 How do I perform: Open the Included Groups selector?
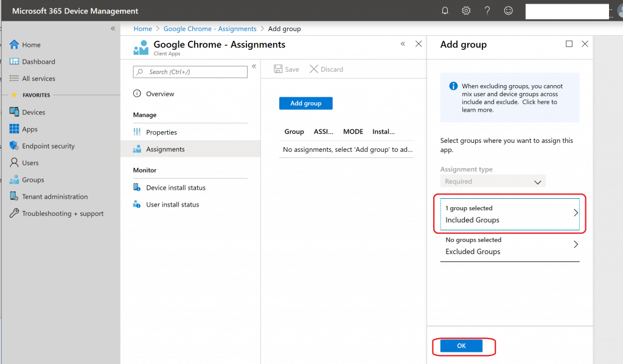click(x=509, y=214)
